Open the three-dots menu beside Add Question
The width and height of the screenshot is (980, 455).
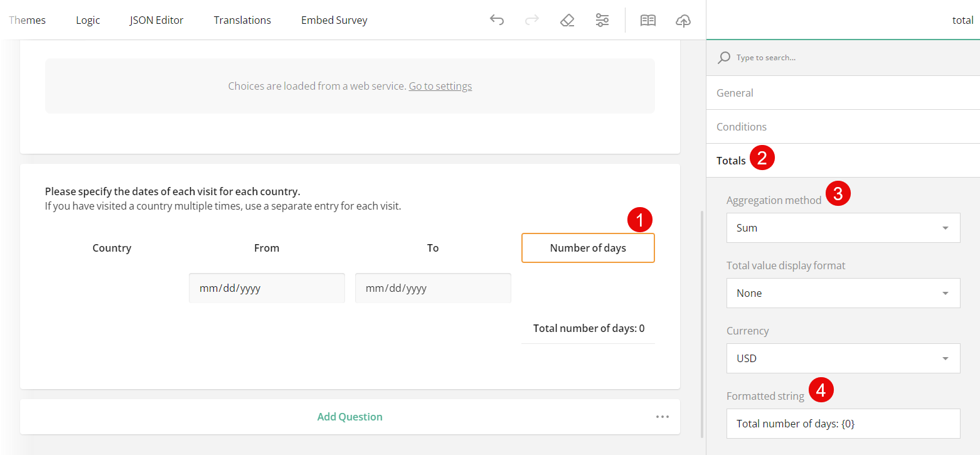[x=663, y=417]
